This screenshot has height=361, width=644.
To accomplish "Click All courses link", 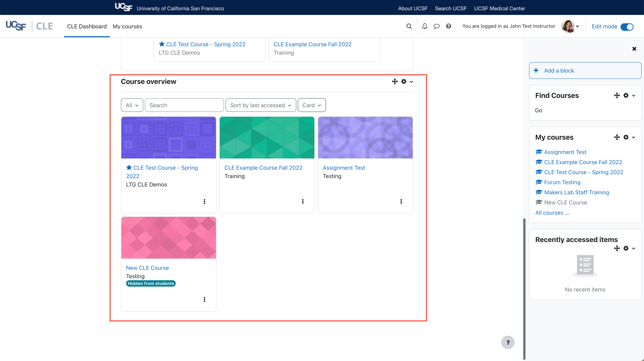I will coord(549,213).
